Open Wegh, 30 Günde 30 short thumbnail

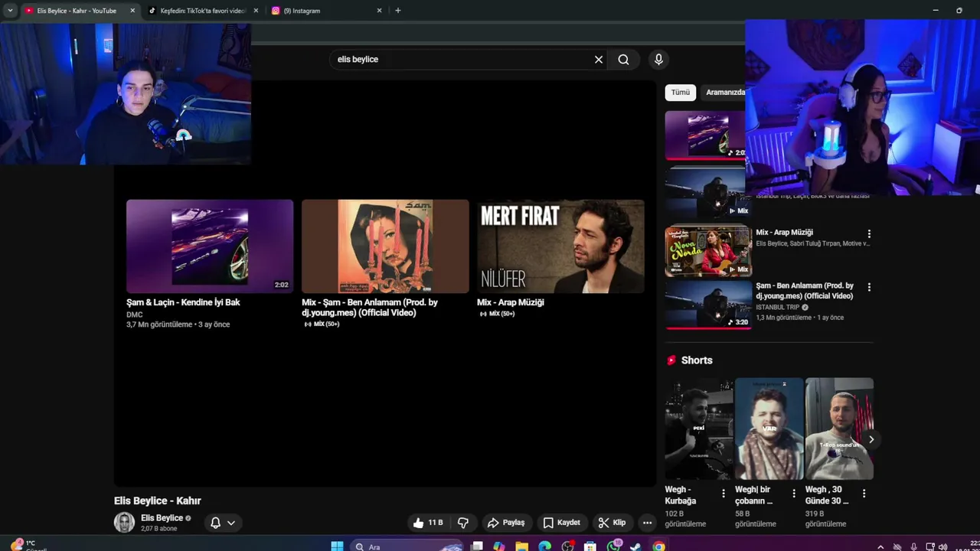(839, 429)
